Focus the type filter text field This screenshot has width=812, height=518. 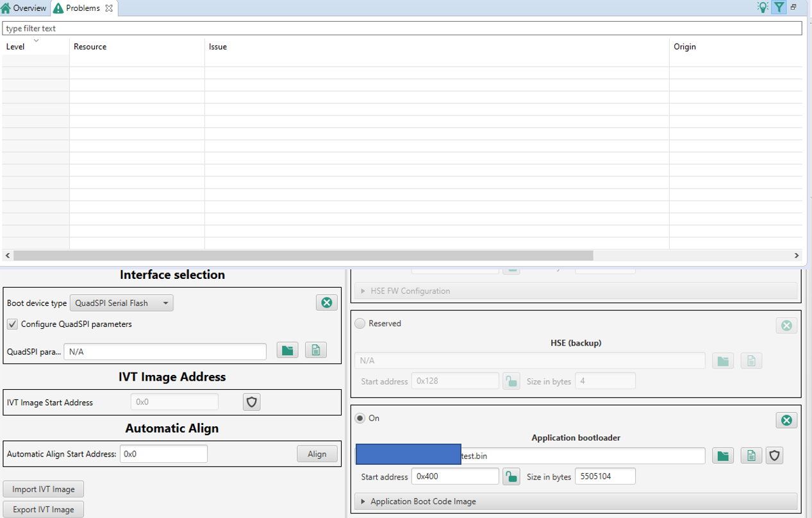pyautogui.click(x=402, y=28)
